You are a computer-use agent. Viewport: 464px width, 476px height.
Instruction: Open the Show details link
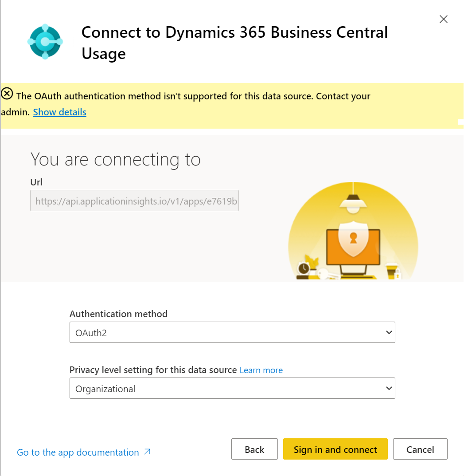[59, 112]
